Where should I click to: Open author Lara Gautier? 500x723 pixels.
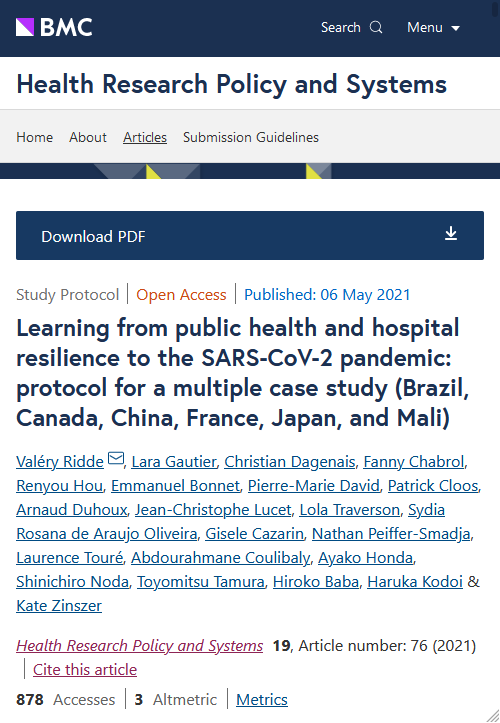click(174, 462)
